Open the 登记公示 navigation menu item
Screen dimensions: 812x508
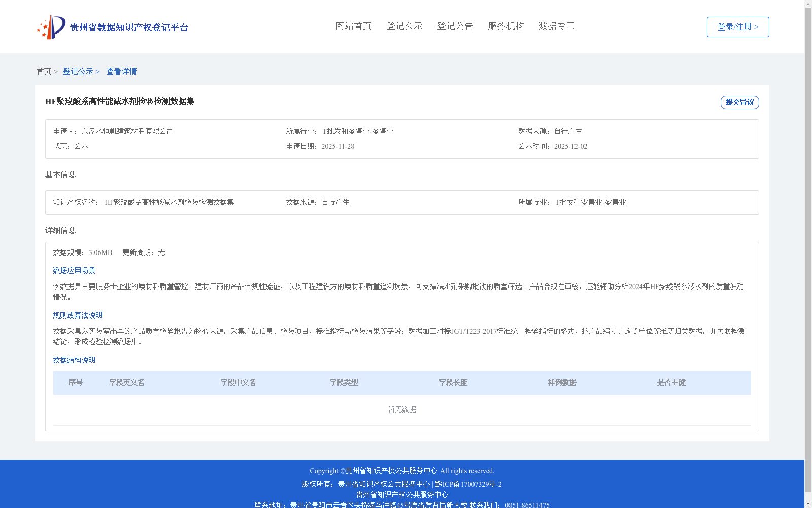point(404,26)
